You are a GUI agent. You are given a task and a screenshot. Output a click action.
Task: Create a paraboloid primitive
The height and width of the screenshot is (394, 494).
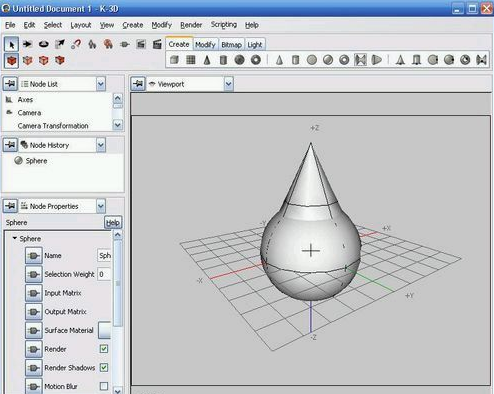click(x=377, y=60)
